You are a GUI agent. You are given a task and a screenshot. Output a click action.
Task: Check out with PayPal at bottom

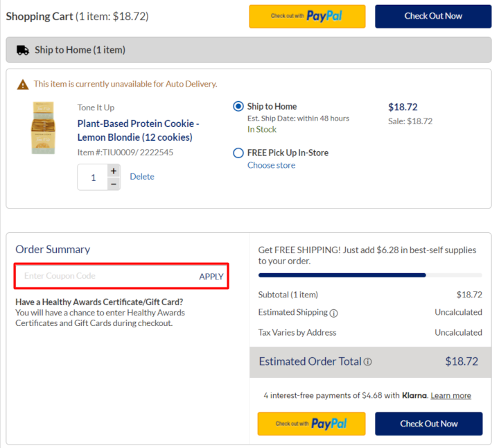point(311,424)
